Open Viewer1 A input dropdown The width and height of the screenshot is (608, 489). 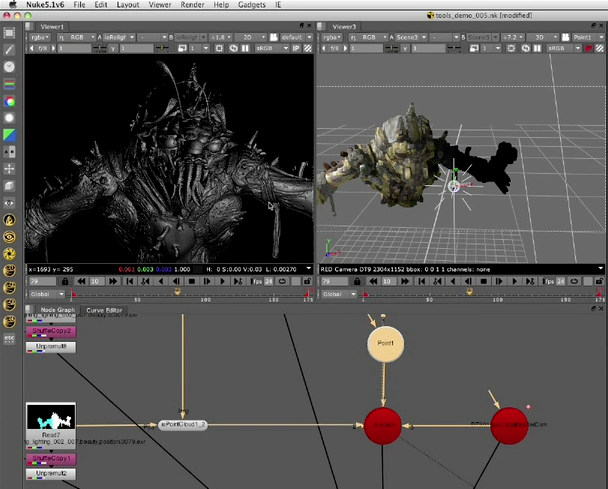click(119, 37)
